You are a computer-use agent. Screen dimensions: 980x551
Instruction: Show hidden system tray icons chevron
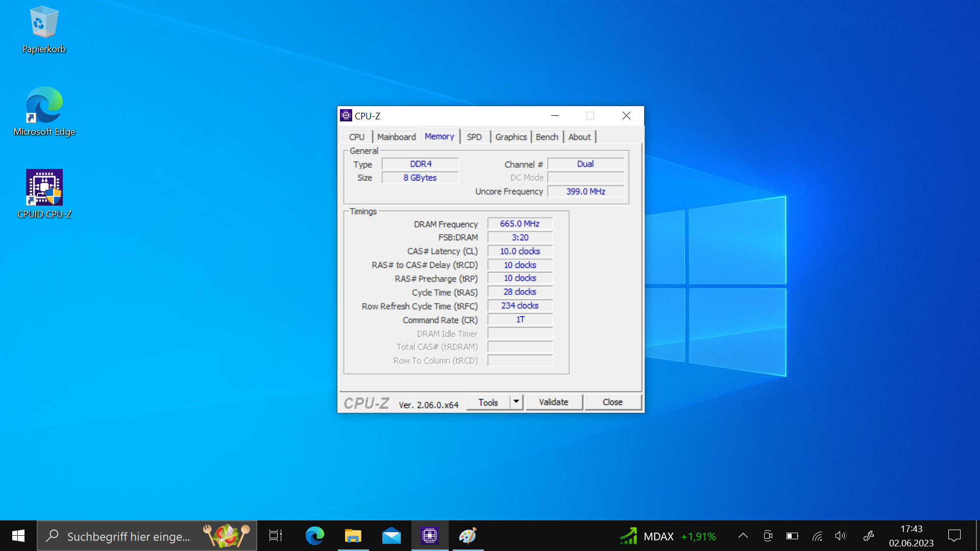[x=743, y=536]
